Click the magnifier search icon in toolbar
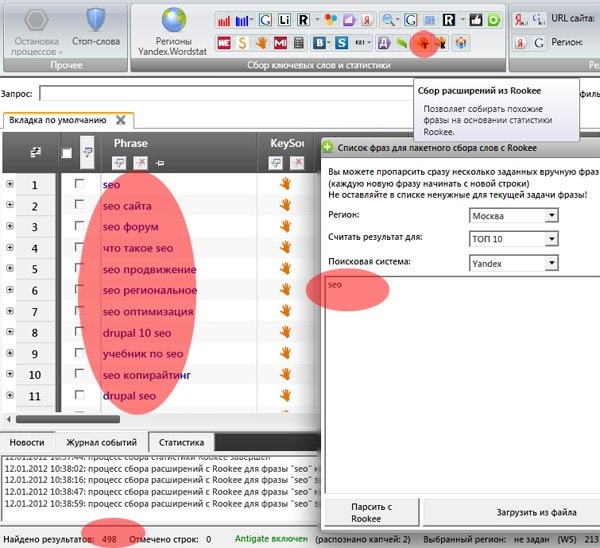The image size is (600, 548). [x=387, y=20]
